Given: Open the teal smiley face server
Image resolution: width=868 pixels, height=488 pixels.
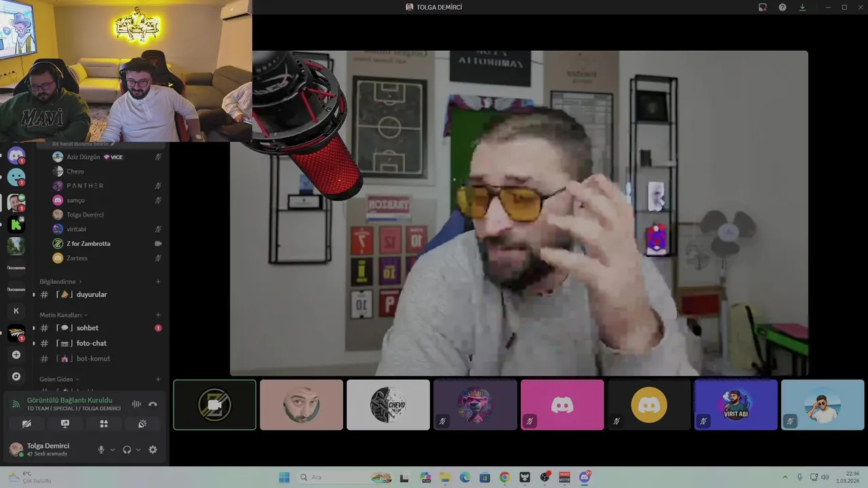Looking at the screenshot, I should (x=16, y=178).
